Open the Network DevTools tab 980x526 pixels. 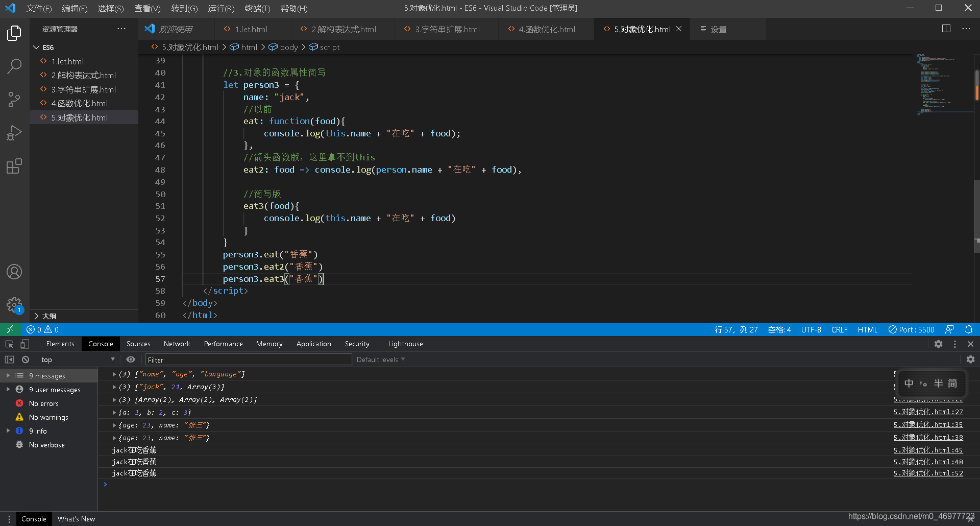pos(177,344)
